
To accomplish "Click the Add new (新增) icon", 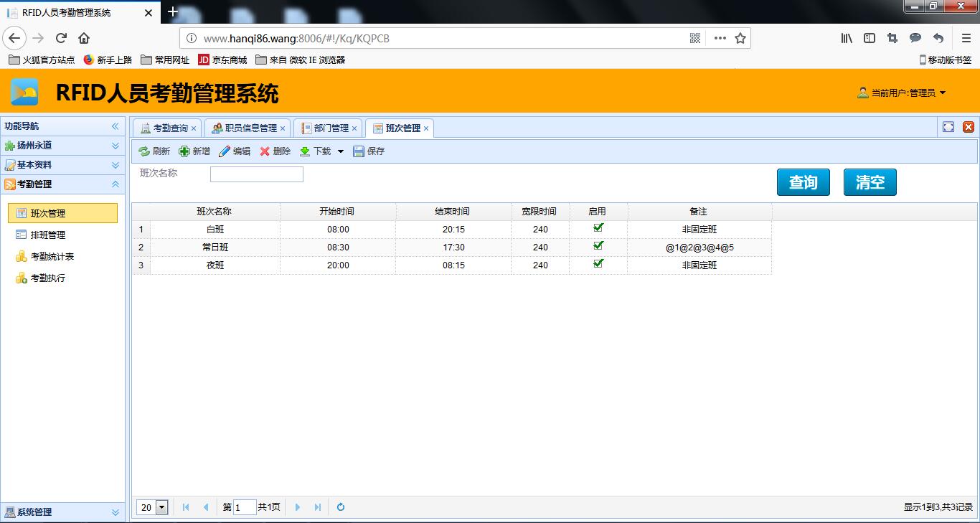I will coord(184,151).
